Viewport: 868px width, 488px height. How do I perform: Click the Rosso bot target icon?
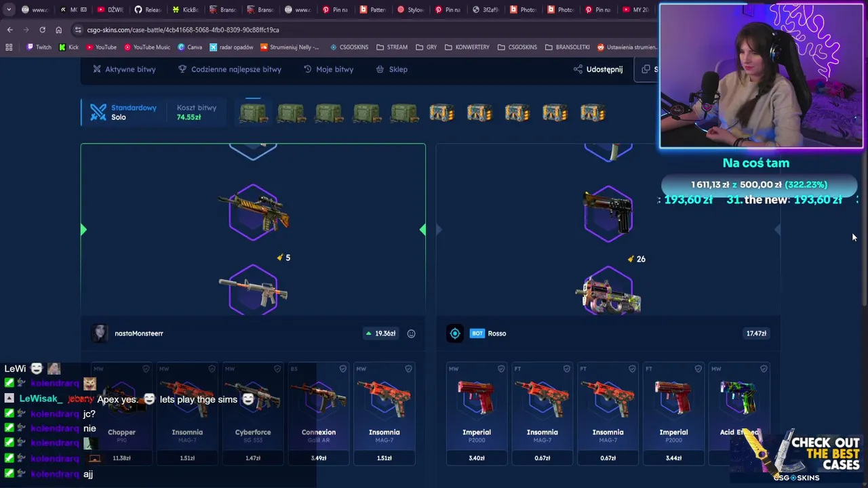tap(455, 333)
